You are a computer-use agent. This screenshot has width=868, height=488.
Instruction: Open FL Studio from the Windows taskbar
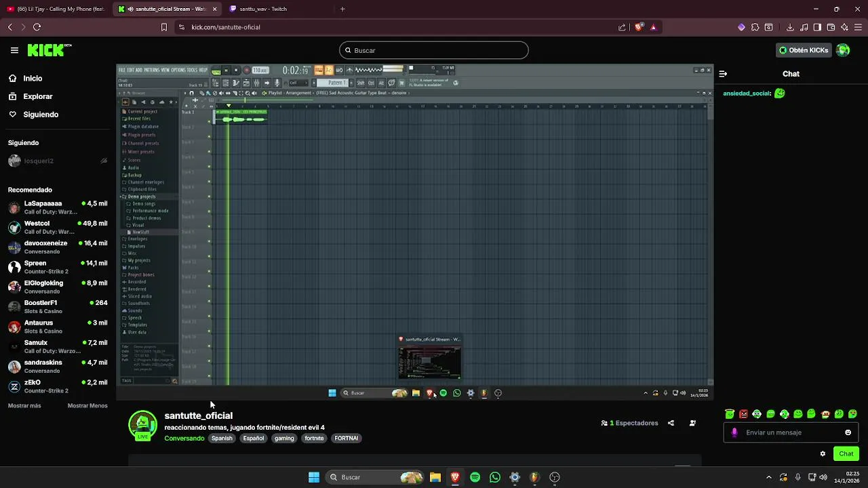534,477
